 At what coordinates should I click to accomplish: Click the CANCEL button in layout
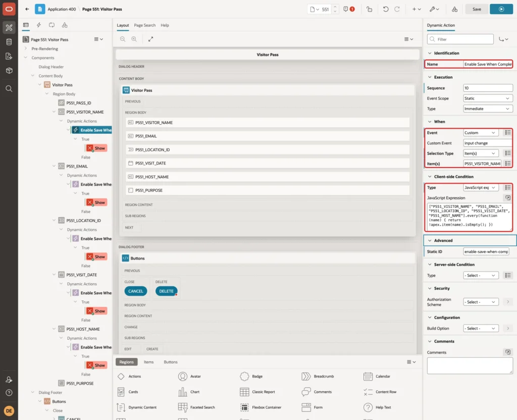[136, 291]
